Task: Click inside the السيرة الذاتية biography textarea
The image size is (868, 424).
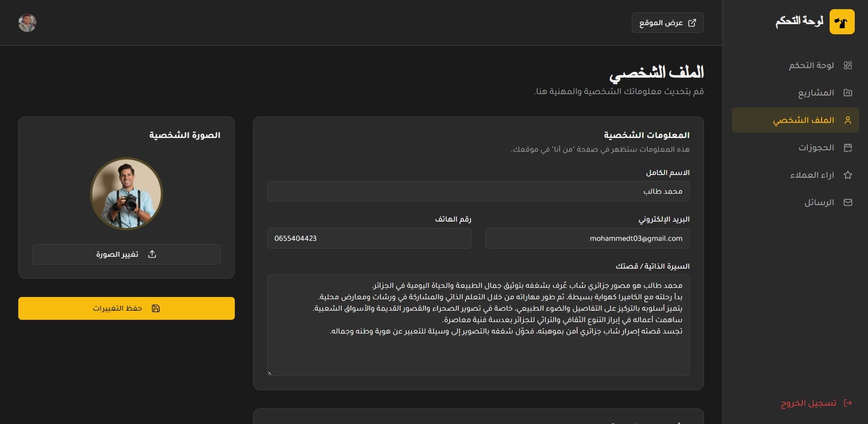Action: point(478,324)
